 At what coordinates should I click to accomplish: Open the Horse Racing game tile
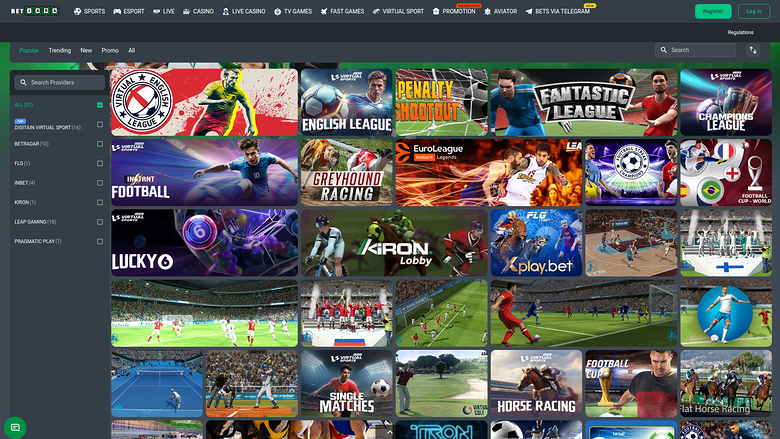(536, 383)
